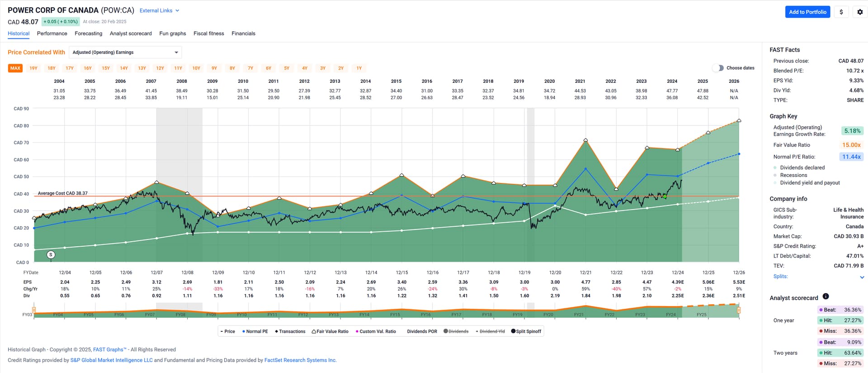Screen dimensions: 868x373
Task: Open the Forecasting tab
Action: 88,33
